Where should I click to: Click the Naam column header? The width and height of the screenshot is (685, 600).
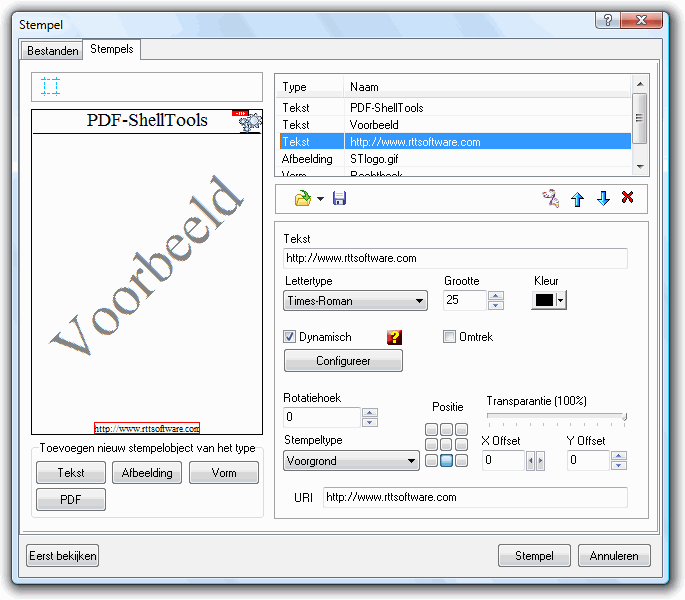(x=487, y=87)
